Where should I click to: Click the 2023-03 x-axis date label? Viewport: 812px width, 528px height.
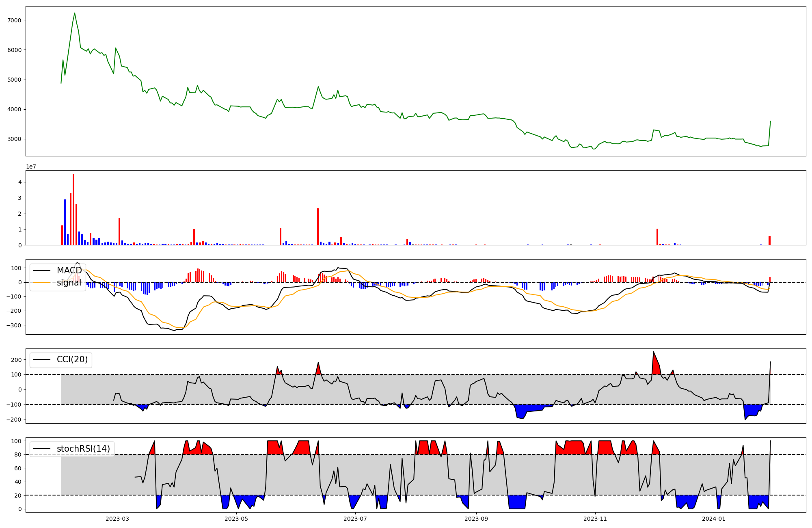[117, 519]
